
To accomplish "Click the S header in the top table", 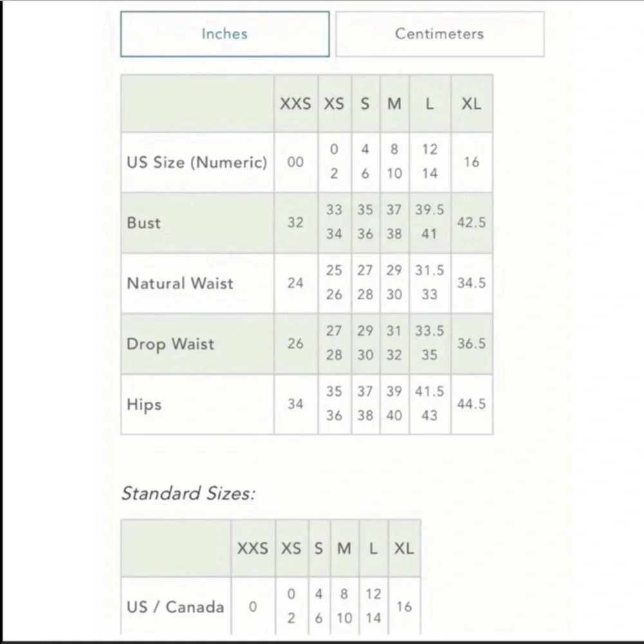I will 366,104.
